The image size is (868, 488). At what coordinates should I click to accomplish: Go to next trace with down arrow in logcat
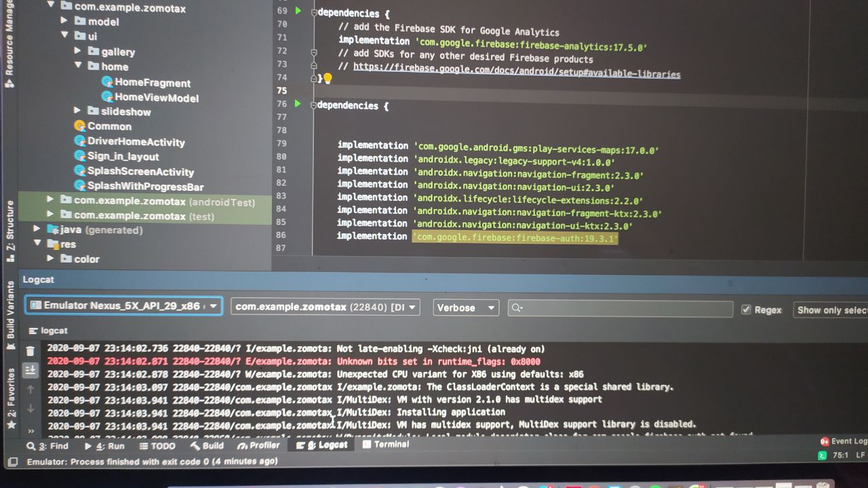coord(30,409)
